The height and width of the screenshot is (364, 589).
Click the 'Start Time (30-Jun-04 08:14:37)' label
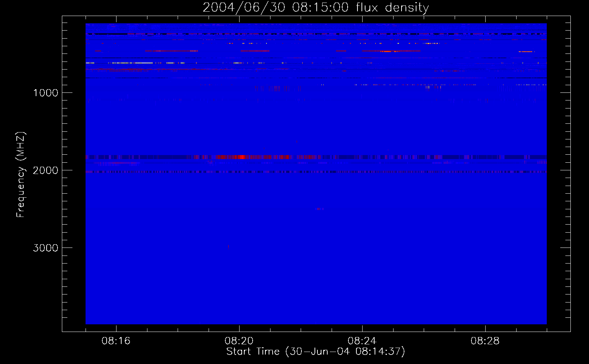coord(316,352)
